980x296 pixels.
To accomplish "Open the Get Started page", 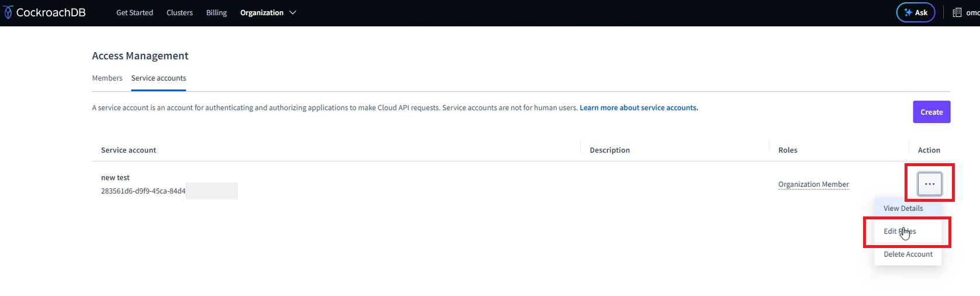I will pos(134,12).
